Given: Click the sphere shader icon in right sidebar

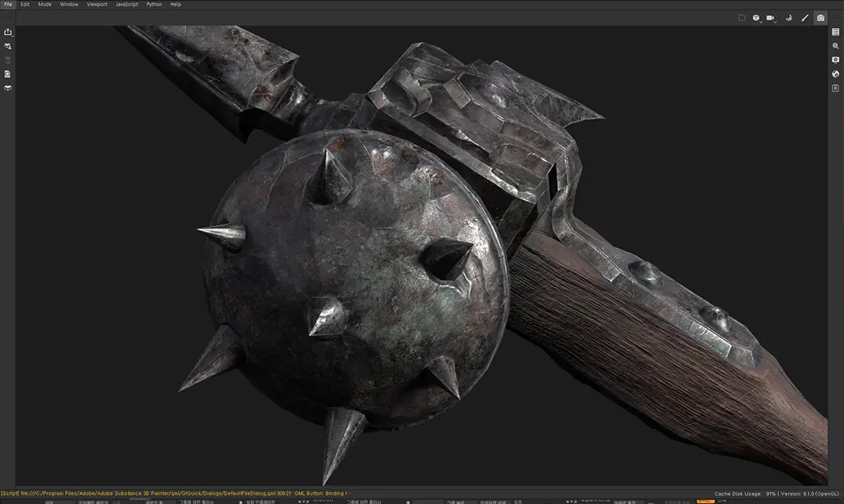Looking at the screenshot, I should click(x=836, y=74).
